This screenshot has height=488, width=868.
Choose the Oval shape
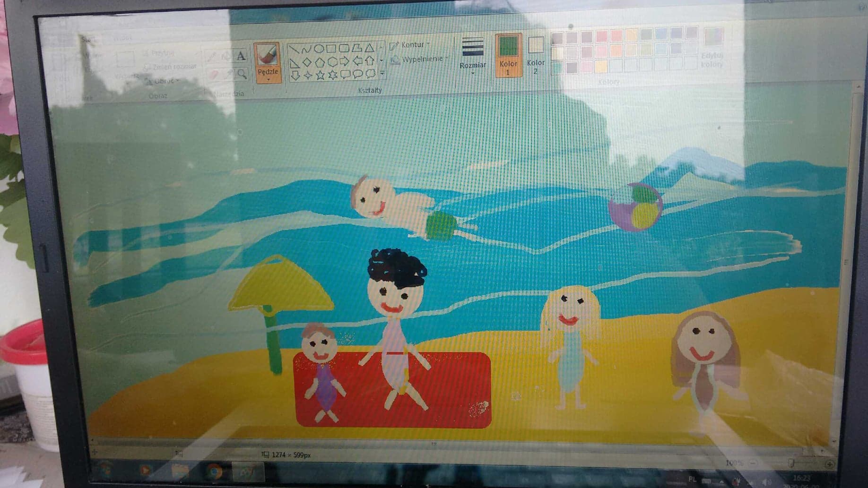coord(319,48)
